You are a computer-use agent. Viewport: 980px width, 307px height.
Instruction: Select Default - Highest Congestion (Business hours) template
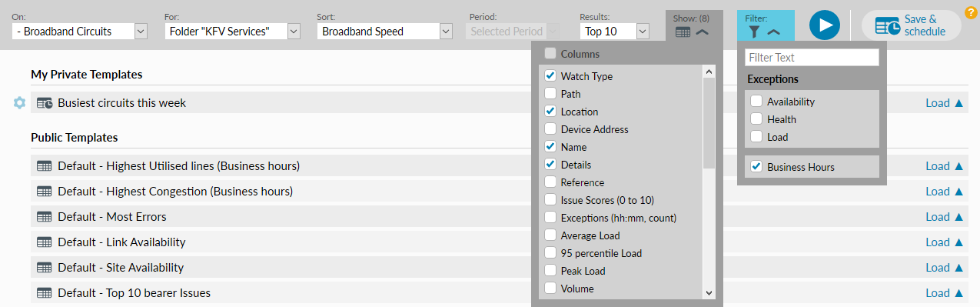pyautogui.click(x=175, y=192)
